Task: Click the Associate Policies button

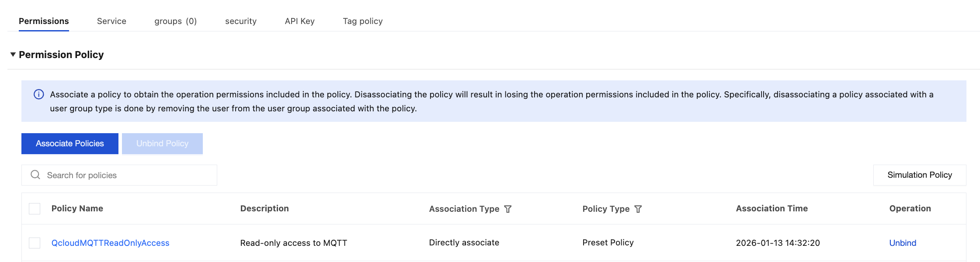Action: [70, 144]
